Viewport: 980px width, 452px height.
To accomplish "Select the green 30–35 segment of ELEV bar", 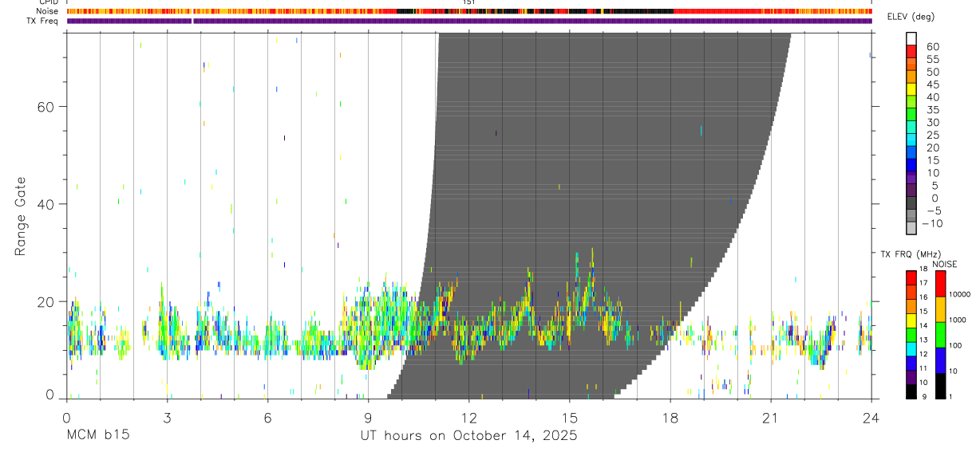I will (911, 115).
